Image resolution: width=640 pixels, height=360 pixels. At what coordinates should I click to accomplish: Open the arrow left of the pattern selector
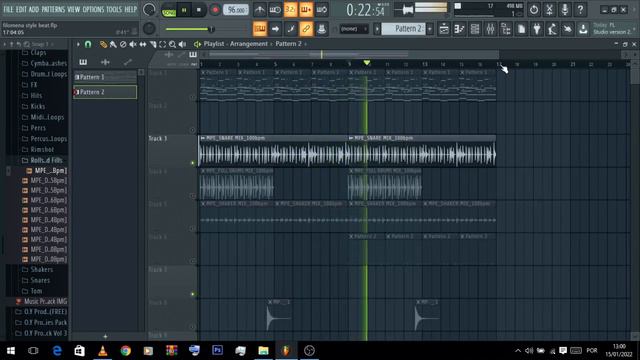[376, 29]
